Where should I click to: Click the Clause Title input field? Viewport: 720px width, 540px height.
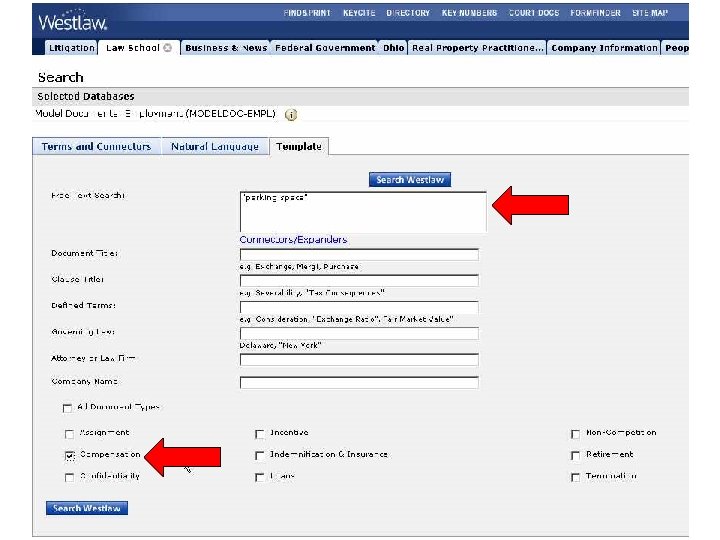click(359, 281)
